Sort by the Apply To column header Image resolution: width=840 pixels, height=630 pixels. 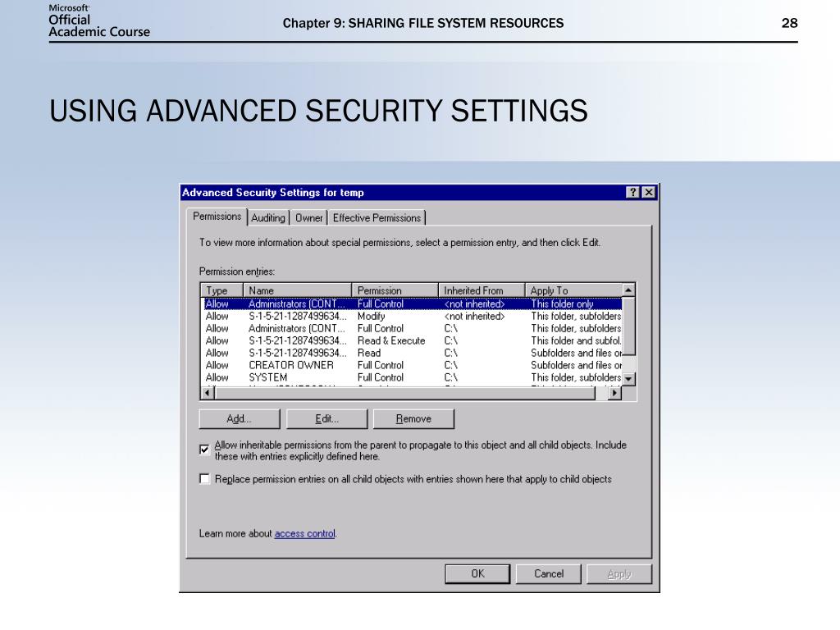pos(573,290)
